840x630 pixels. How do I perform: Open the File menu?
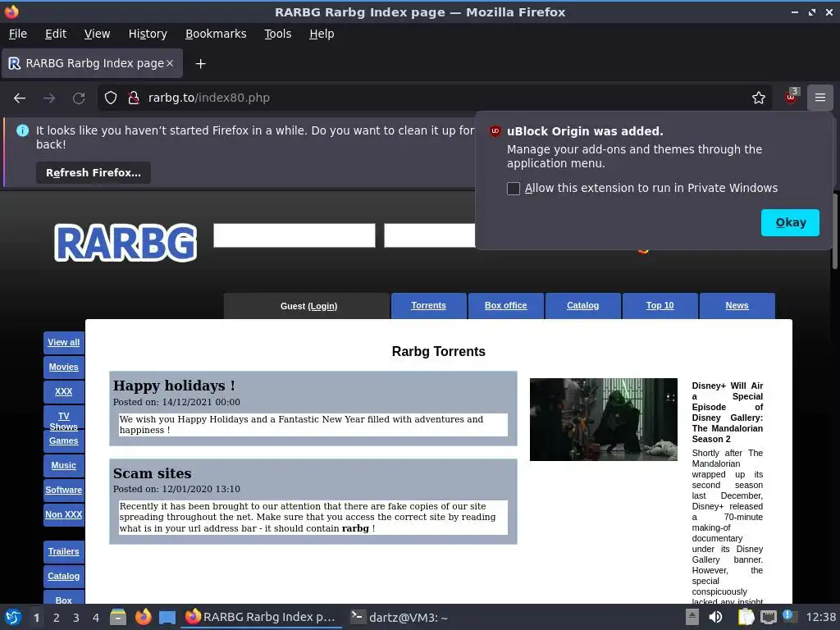(x=18, y=34)
